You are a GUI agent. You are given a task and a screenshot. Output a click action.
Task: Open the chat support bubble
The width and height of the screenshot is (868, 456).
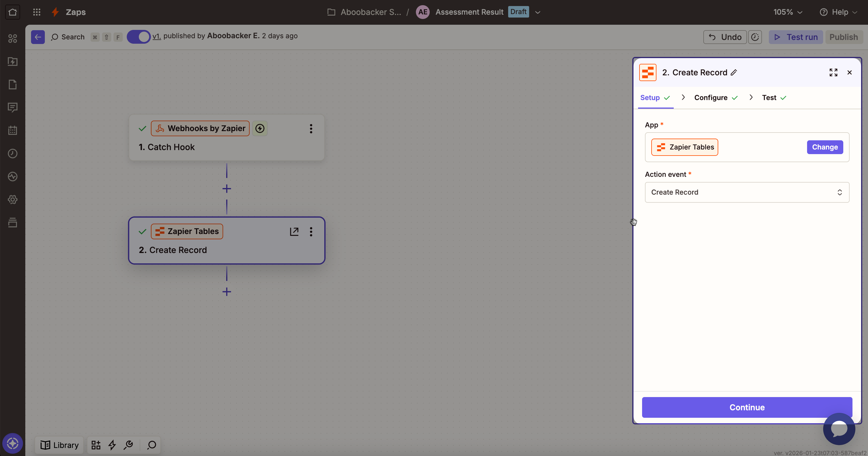[839, 429]
